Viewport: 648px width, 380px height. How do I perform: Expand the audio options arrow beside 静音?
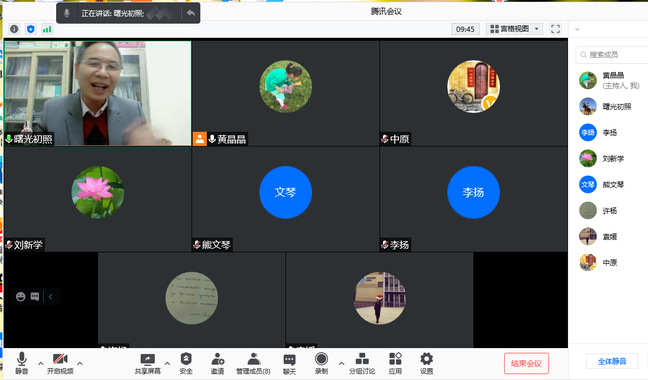coord(40,363)
